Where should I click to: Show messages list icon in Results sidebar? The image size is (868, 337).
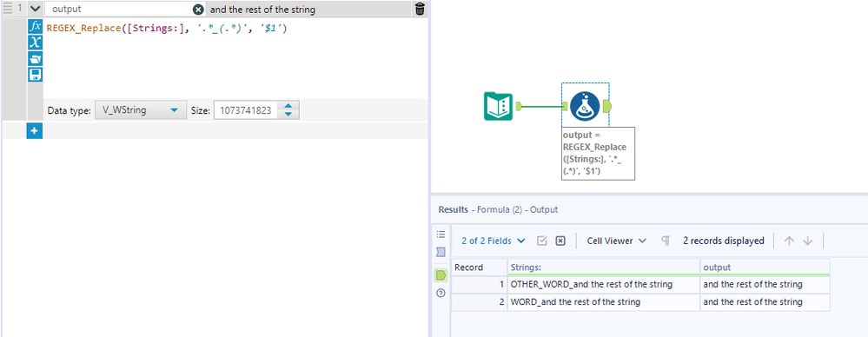[x=441, y=234]
